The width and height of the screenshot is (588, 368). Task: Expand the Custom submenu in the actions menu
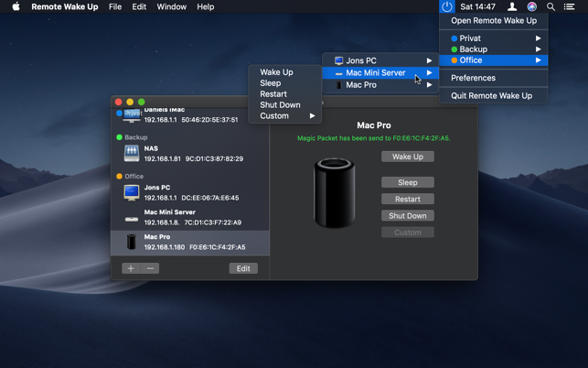[285, 116]
